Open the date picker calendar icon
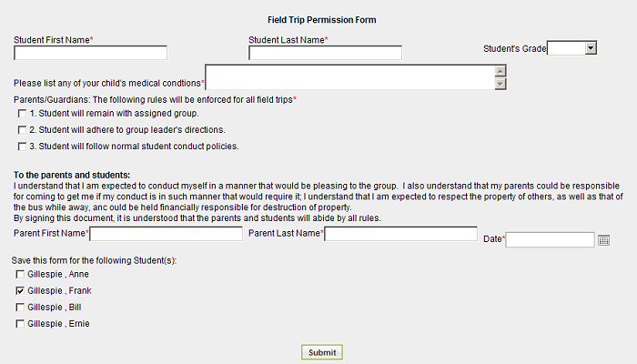This screenshot has width=637, height=364. 603,240
